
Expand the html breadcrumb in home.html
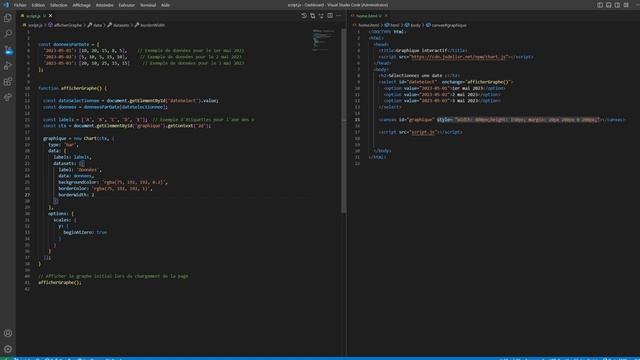(x=394, y=25)
